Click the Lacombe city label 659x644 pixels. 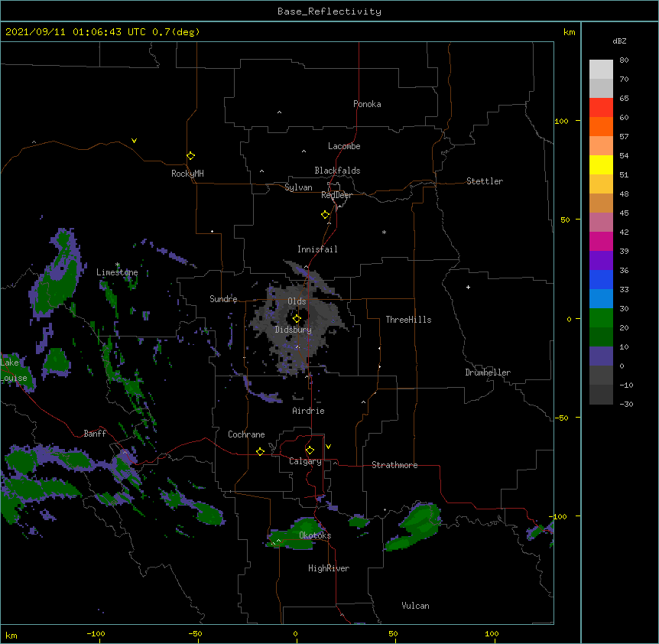344,146
